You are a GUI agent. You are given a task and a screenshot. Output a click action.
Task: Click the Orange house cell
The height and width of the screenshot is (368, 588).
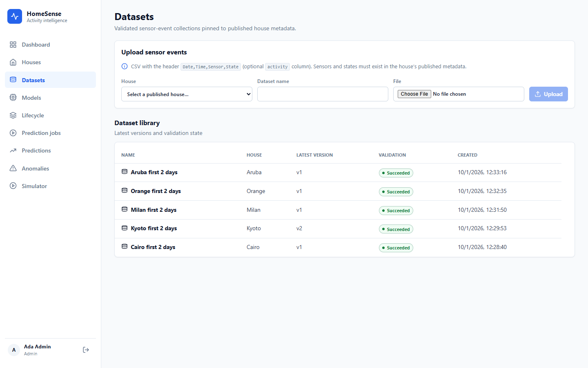pyautogui.click(x=256, y=191)
